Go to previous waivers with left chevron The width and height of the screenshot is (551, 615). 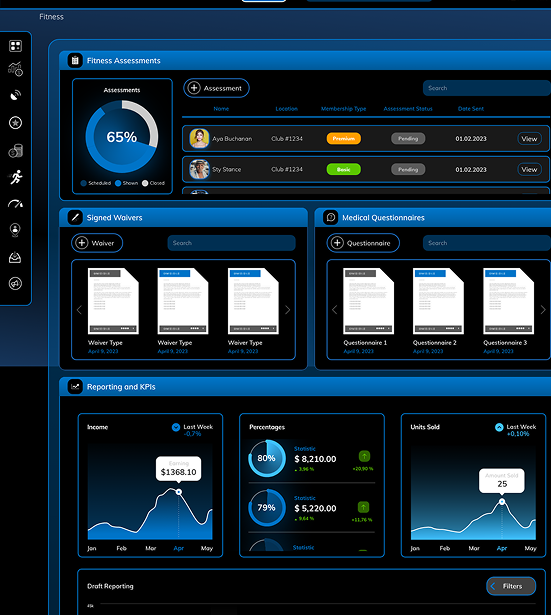(79, 310)
